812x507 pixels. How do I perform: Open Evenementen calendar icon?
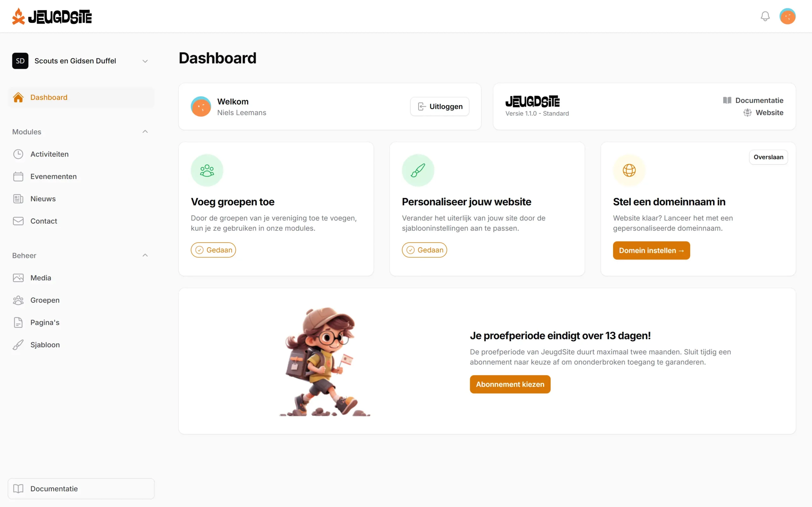click(x=18, y=176)
